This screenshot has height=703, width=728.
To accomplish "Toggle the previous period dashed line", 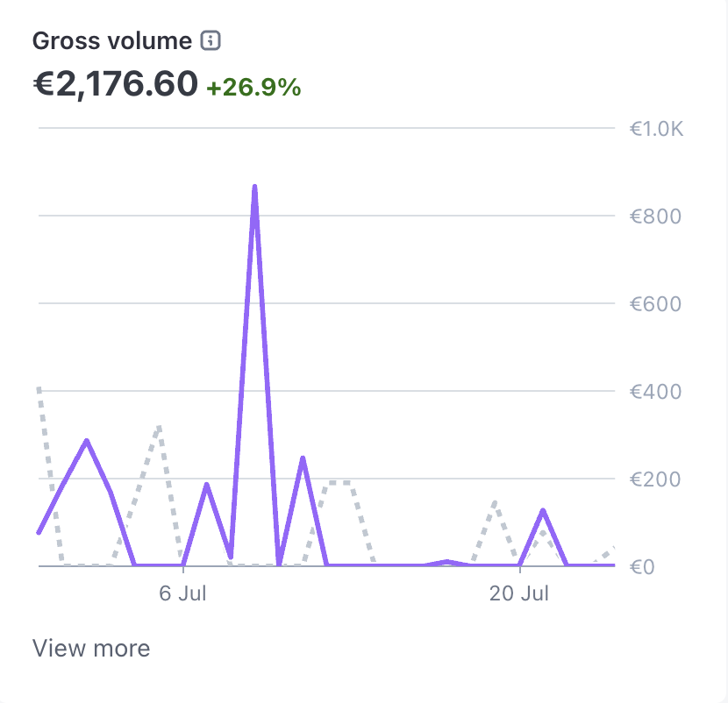I will (157, 427).
